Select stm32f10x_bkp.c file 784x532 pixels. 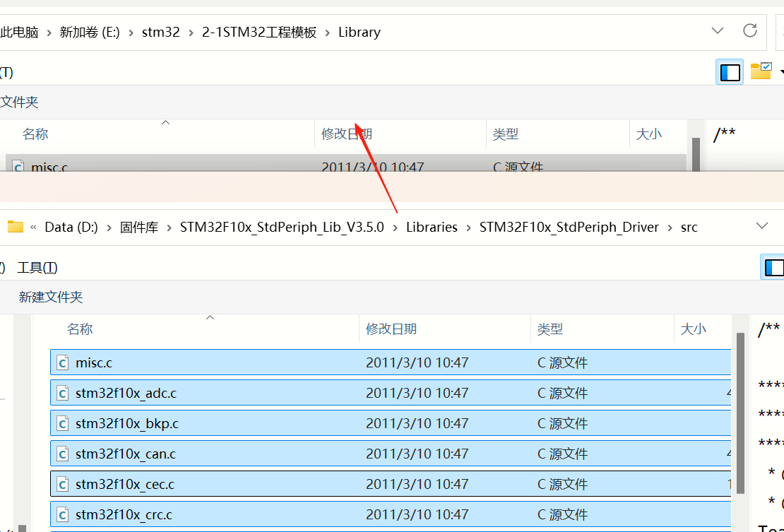coord(391,423)
